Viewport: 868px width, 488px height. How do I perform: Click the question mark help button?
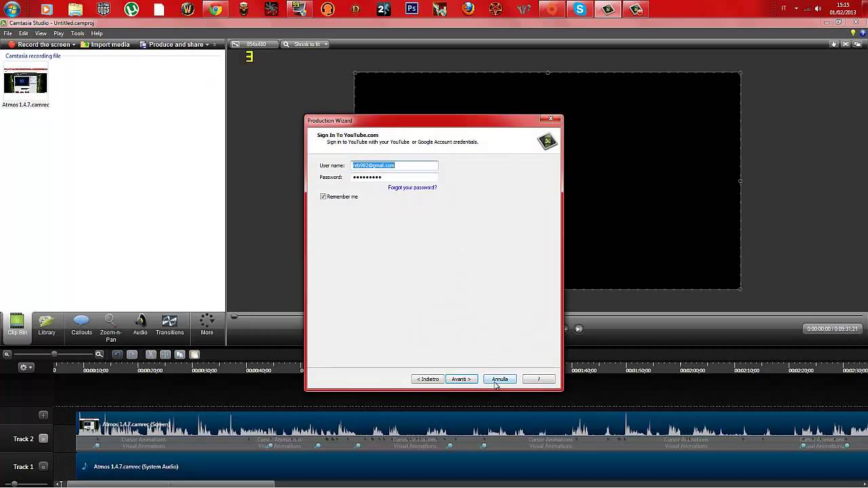coord(539,379)
